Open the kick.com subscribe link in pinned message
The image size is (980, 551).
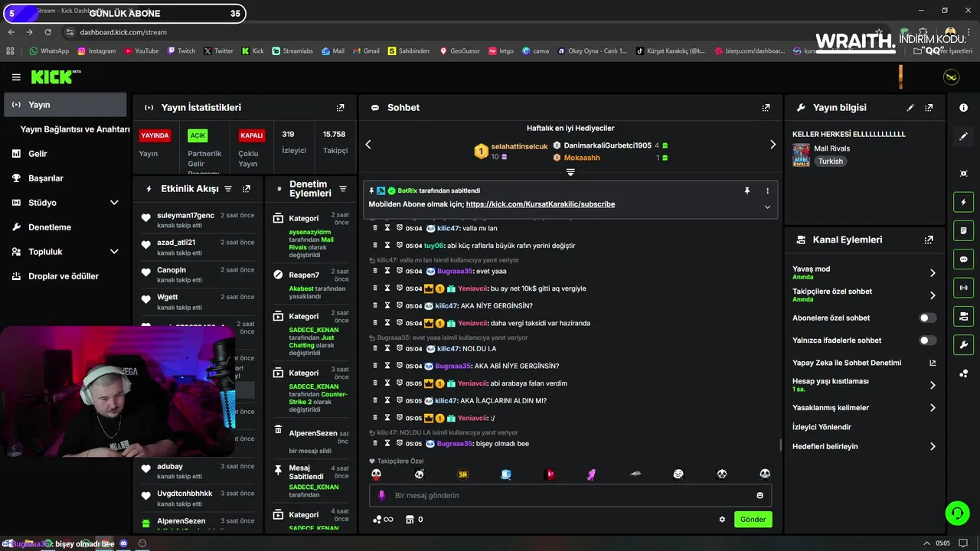541,204
